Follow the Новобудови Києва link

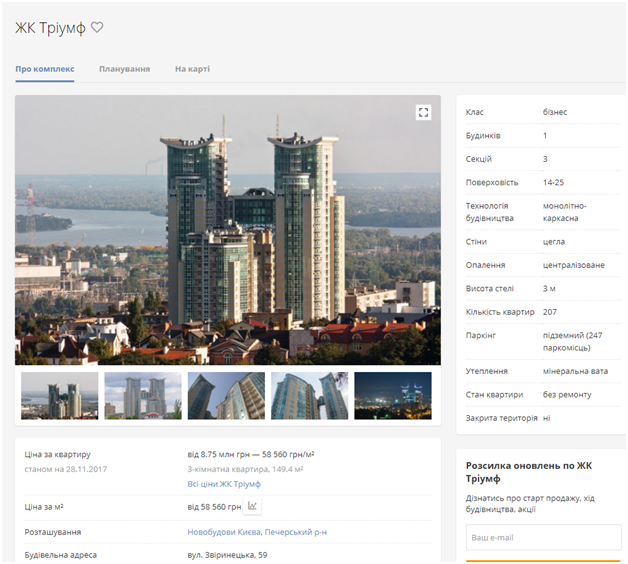coord(225,532)
